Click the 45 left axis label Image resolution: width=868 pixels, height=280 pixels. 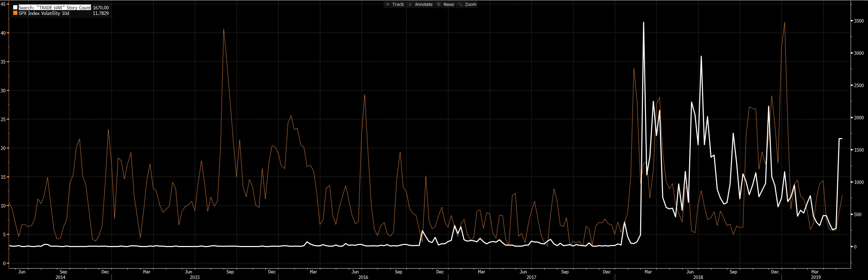(3, 4)
